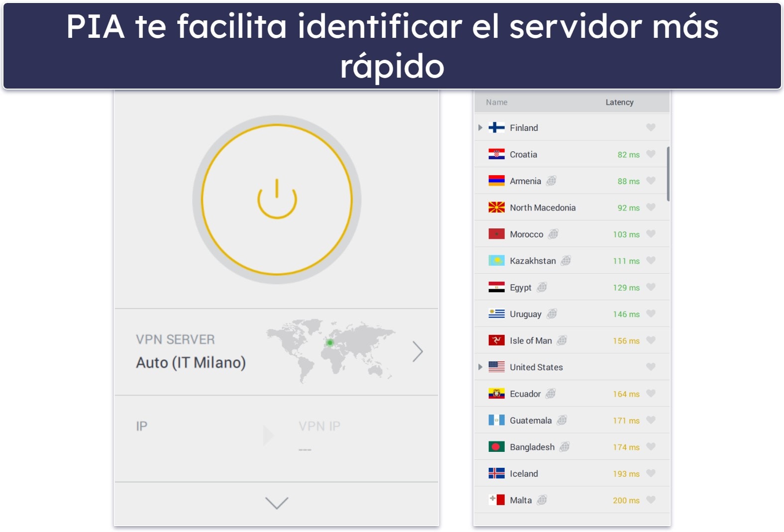Click the Auto (IT Milano) server label
This screenshot has height=532, width=784.
click(191, 362)
